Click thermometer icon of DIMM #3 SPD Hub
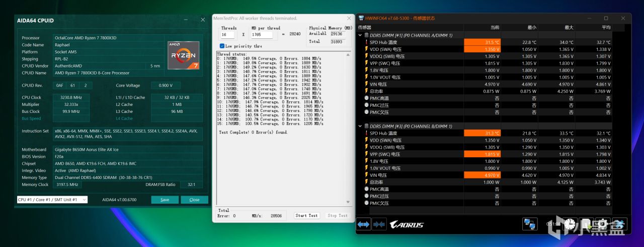 (x=366, y=133)
